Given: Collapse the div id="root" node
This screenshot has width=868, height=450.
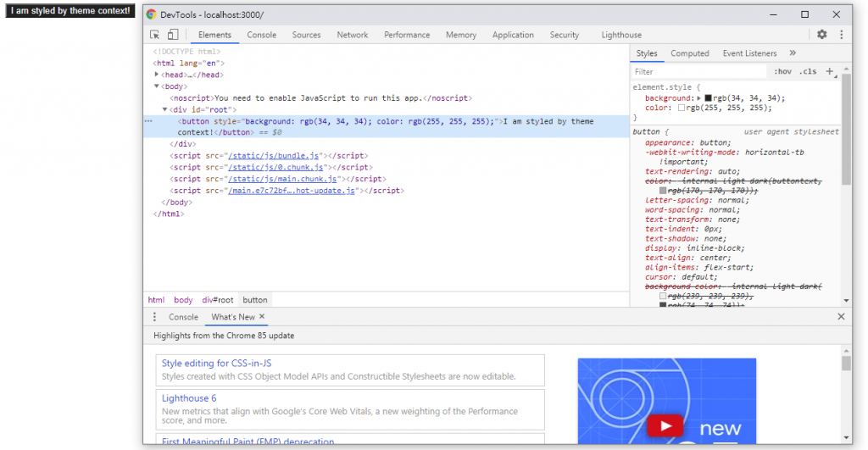Looking at the screenshot, I should click(x=165, y=109).
